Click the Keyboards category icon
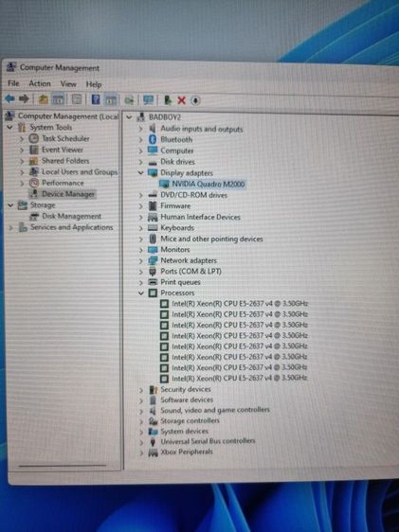Screen dimensions: 399x532 point(153,227)
